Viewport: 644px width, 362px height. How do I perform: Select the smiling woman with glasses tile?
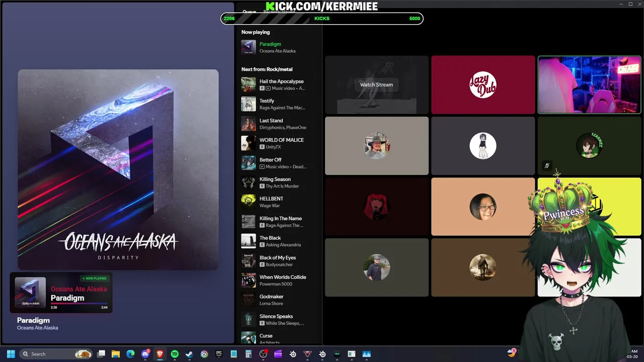[x=483, y=207]
